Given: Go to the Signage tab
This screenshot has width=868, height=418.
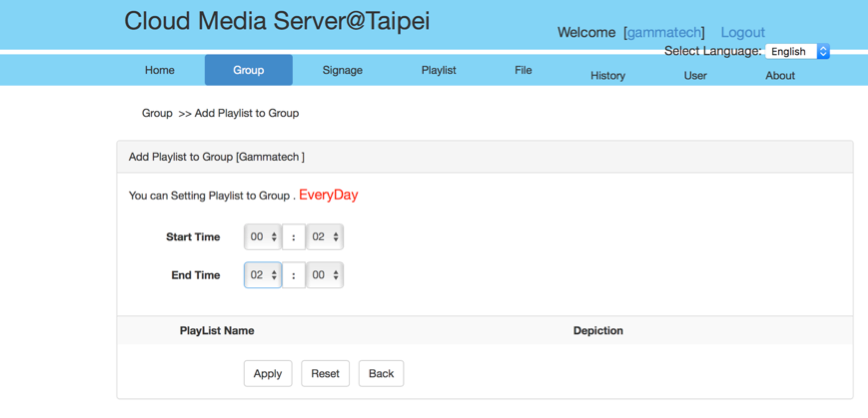Looking at the screenshot, I should click(342, 70).
